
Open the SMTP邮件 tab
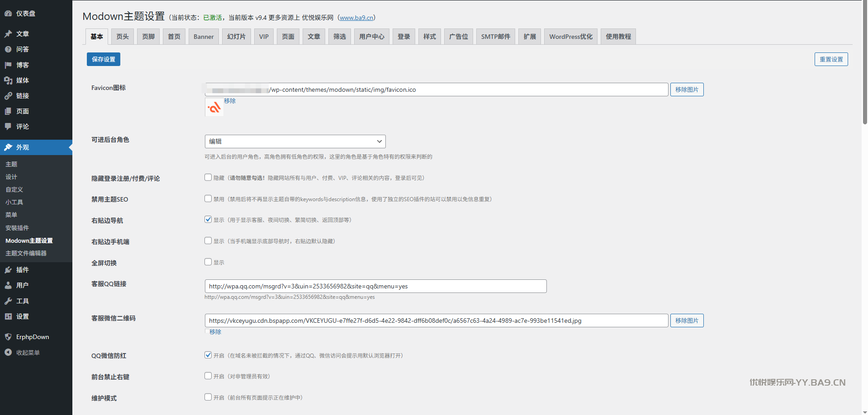click(495, 37)
